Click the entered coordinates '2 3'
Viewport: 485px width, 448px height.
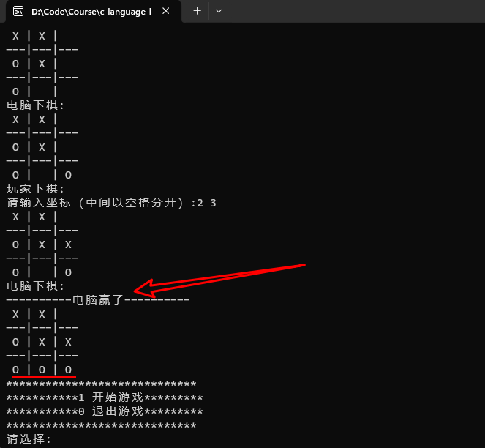pyautogui.click(x=206, y=203)
